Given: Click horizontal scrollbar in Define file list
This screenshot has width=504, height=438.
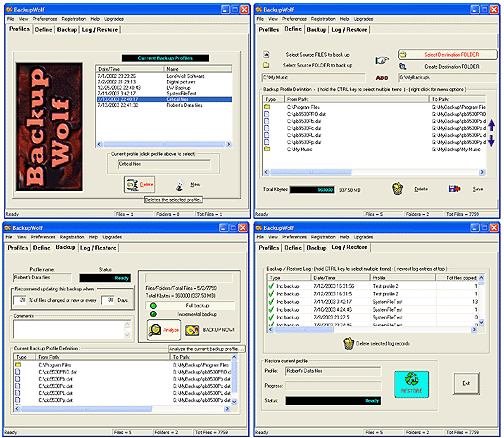Looking at the screenshot, I should (374, 172).
